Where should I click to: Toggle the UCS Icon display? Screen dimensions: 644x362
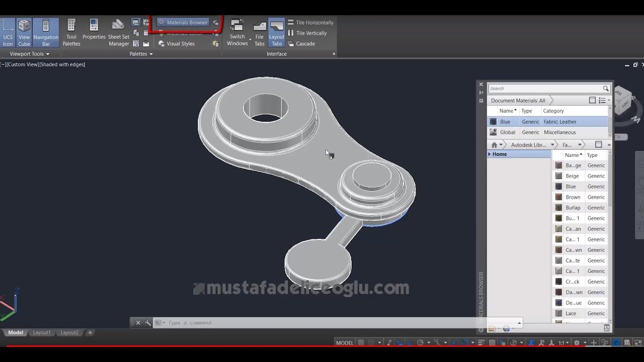tap(8, 33)
